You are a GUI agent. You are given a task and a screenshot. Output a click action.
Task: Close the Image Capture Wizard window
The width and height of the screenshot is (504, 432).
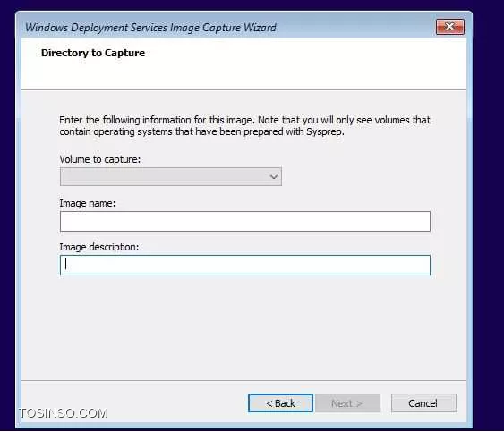(449, 27)
